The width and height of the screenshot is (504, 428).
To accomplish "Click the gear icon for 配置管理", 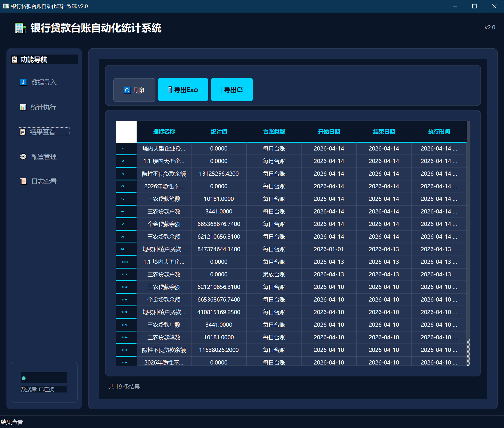I will point(23,157).
